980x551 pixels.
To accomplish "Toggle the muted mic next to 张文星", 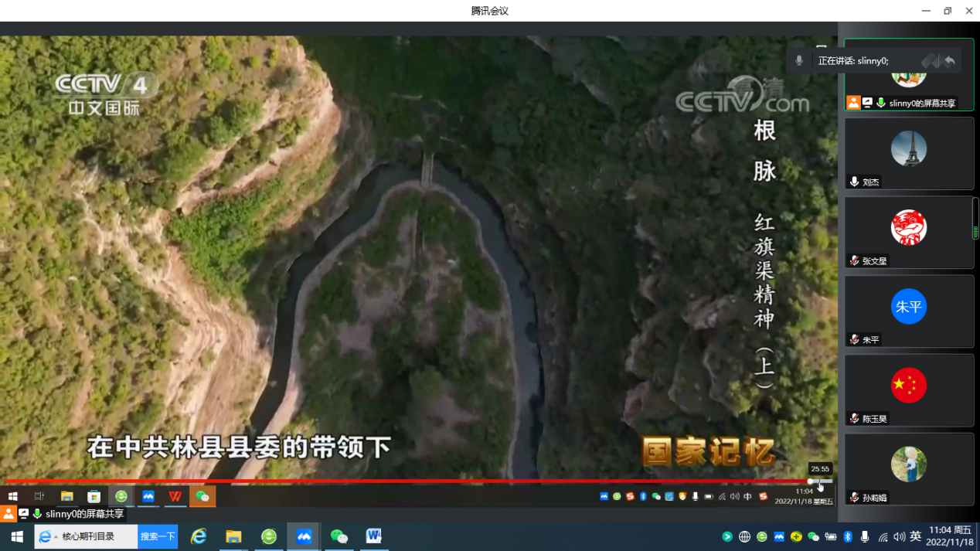I will [854, 261].
